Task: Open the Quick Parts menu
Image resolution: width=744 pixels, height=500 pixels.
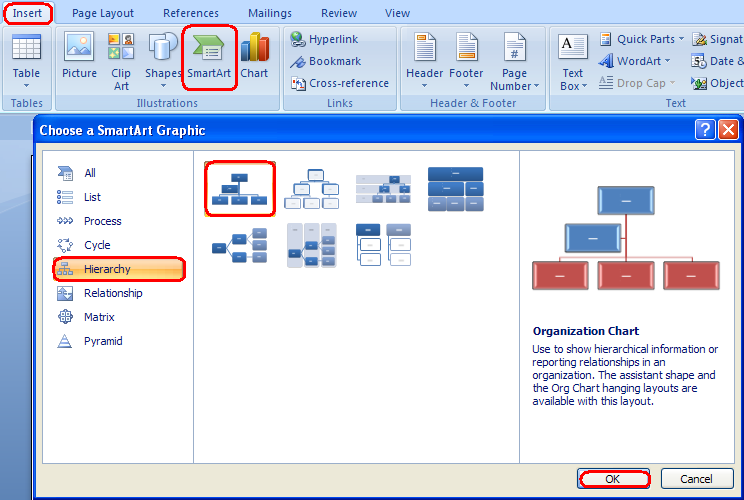Action: click(x=642, y=39)
